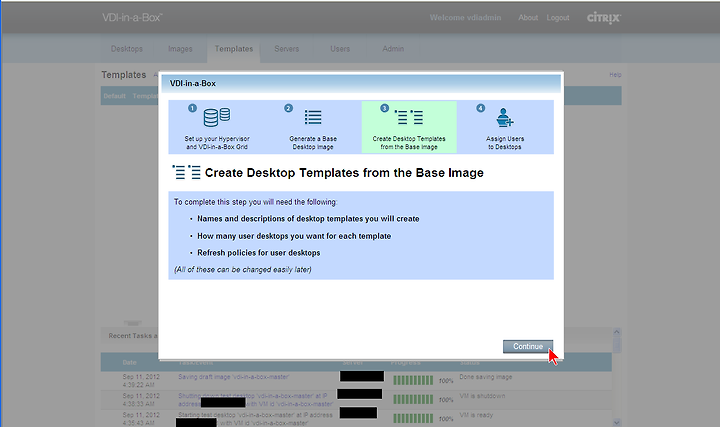Screen dimensions: 720x427
Task: Click the templates icon beside the dialog heading
Action: click(x=186, y=172)
